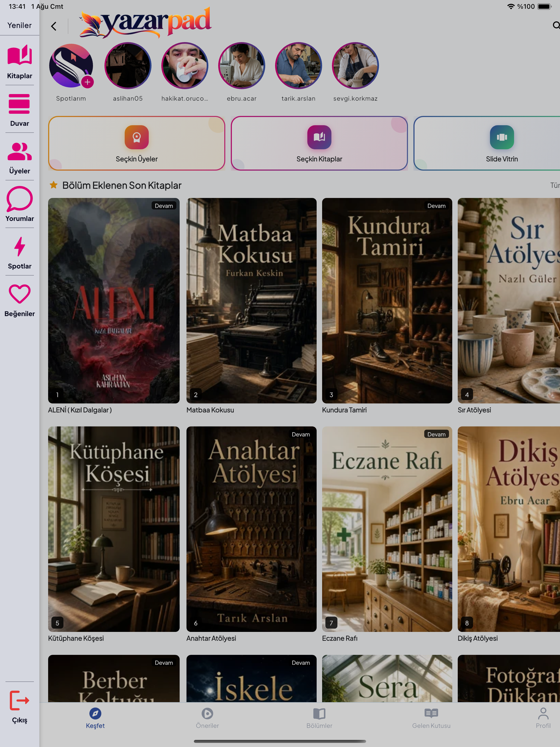Open the Anahtar Atölyesi book cover

point(251,529)
